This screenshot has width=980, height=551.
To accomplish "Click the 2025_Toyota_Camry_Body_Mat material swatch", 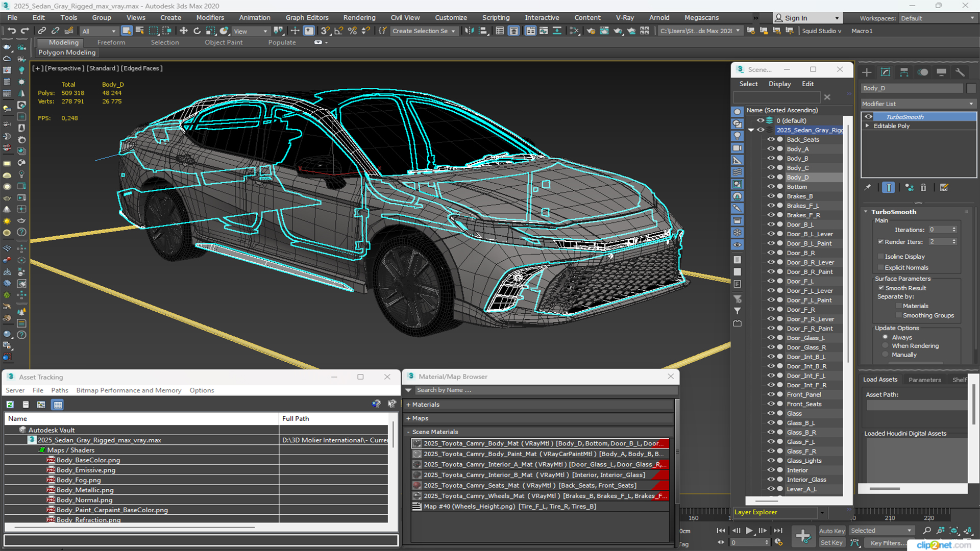I will pos(416,443).
